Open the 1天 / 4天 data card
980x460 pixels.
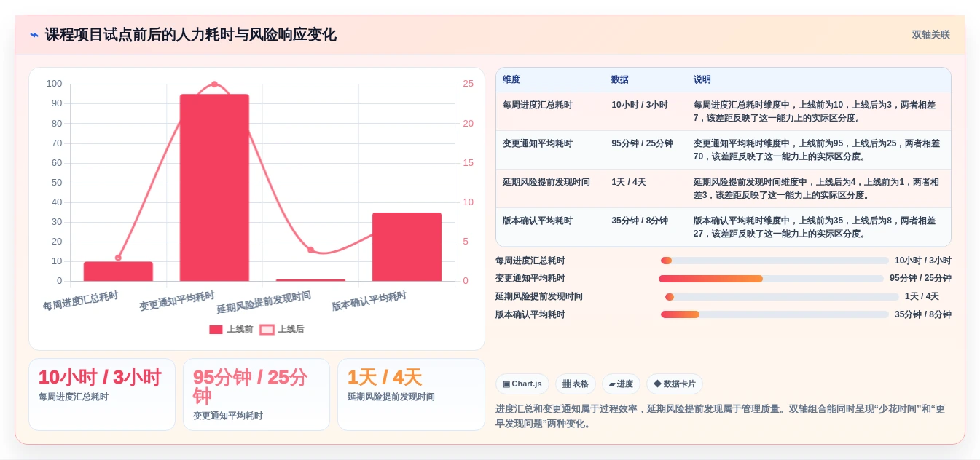click(x=411, y=394)
